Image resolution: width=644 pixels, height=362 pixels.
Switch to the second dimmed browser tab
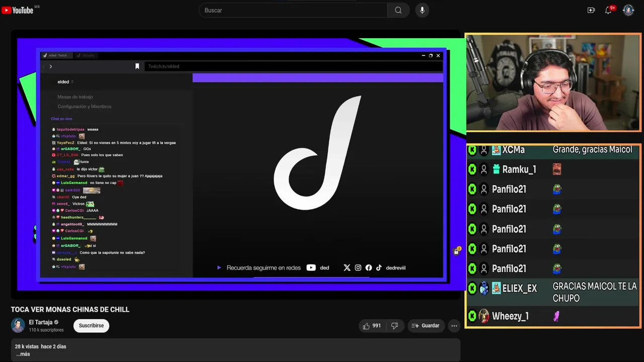[x=86, y=55]
